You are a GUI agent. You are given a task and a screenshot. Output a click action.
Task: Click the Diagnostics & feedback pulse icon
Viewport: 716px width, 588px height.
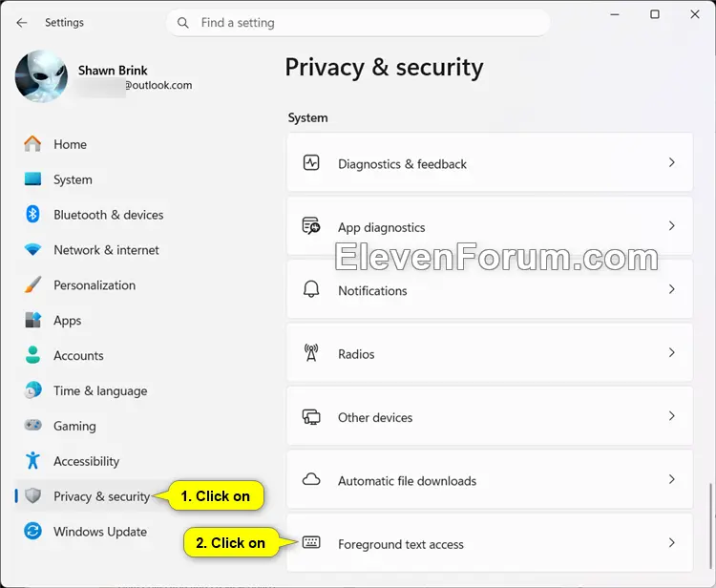click(x=311, y=162)
